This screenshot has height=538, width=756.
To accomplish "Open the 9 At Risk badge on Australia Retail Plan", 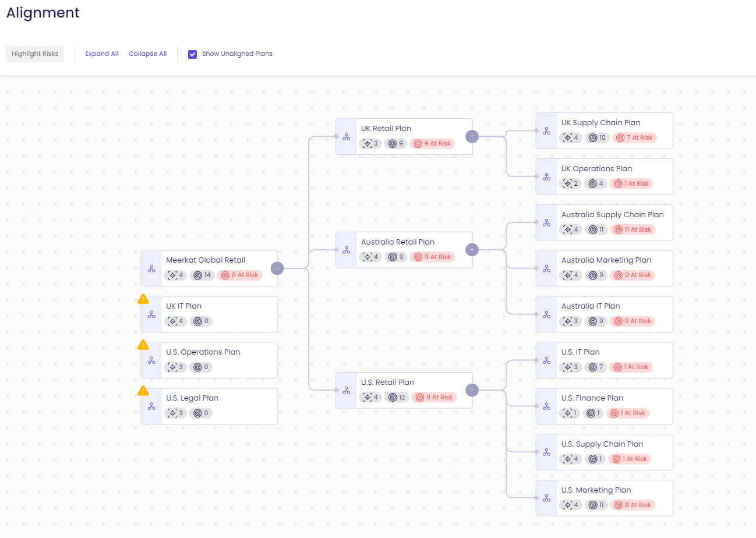I will pos(432,257).
